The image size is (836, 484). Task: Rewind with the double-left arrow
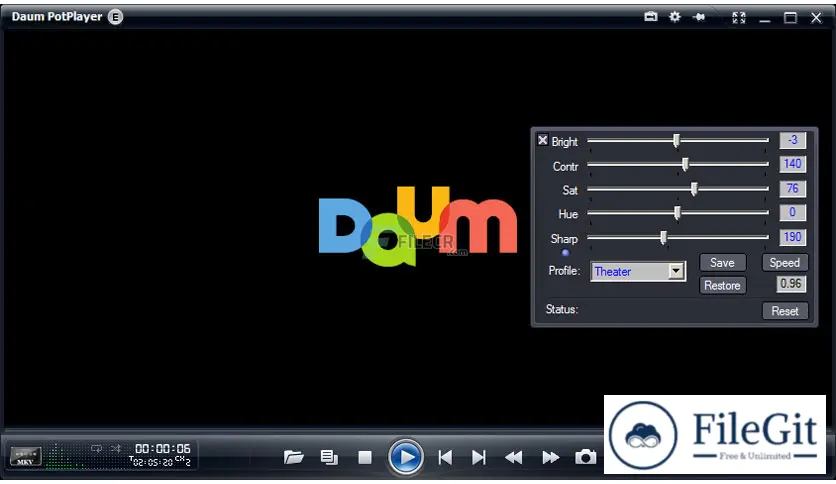point(514,457)
